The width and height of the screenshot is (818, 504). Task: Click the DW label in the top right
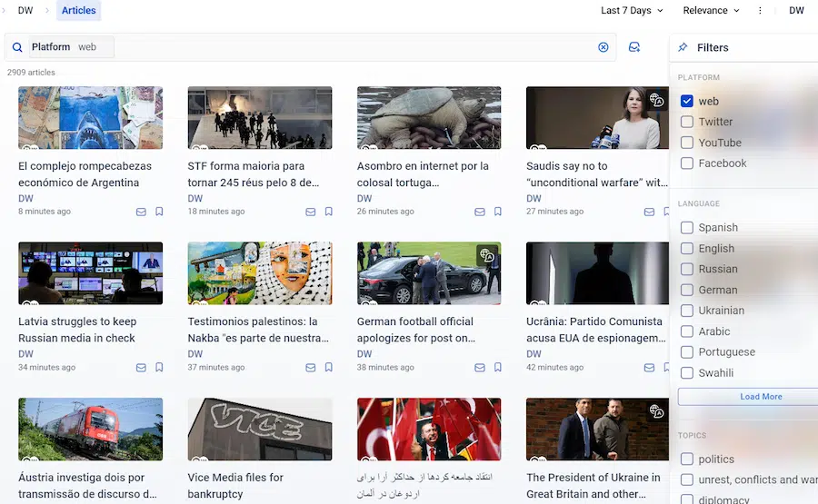tap(796, 10)
